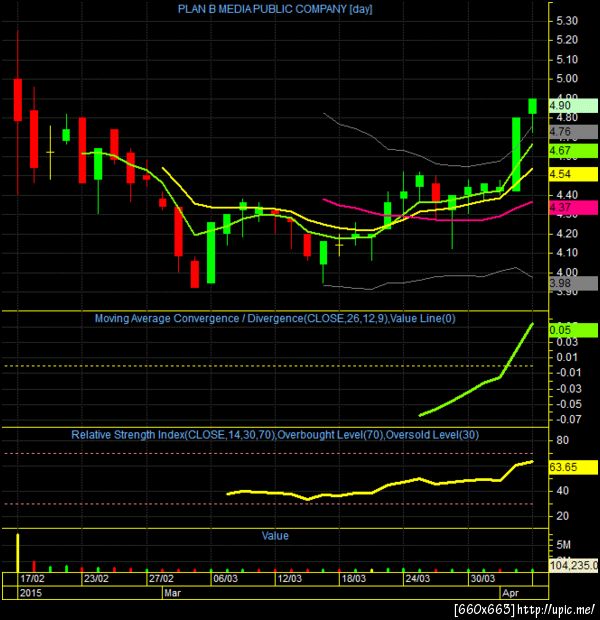Click the pink 4.37 moving average label
This screenshot has height=620, width=600.
pyautogui.click(x=573, y=207)
